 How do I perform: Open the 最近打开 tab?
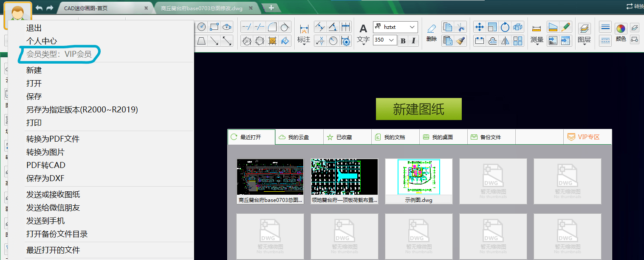click(251, 137)
